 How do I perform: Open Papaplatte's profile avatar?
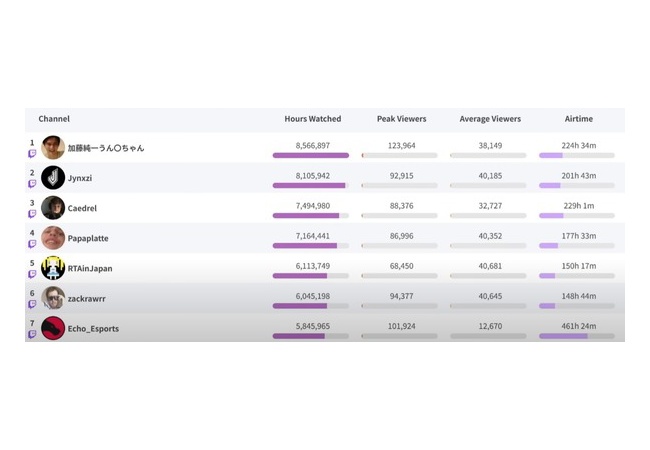click(53, 238)
